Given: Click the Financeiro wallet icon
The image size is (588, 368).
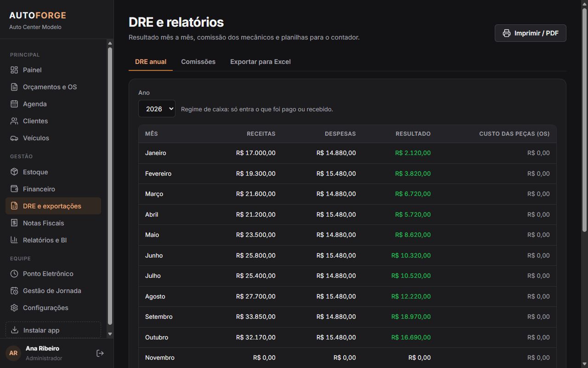Looking at the screenshot, I should [x=14, y=189].
